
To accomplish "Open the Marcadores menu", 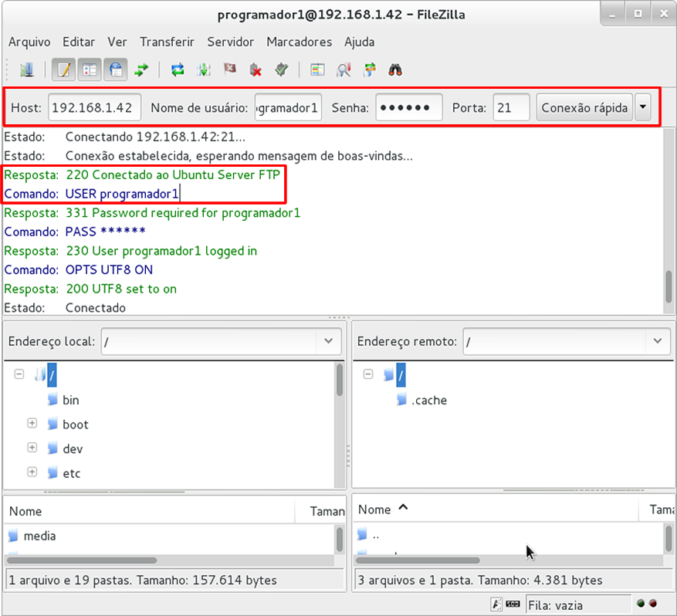I will 300,42.
